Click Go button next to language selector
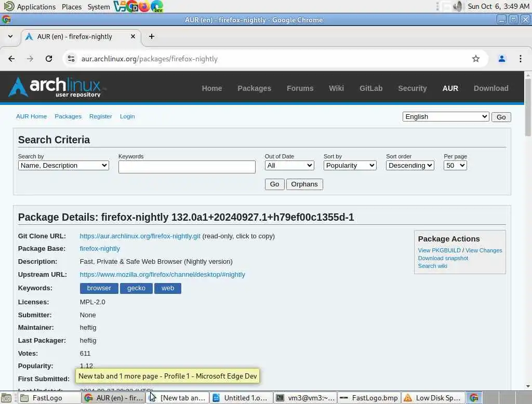This screenshot has height=404, width=532. pyautogui.click(x=501, y=117)
